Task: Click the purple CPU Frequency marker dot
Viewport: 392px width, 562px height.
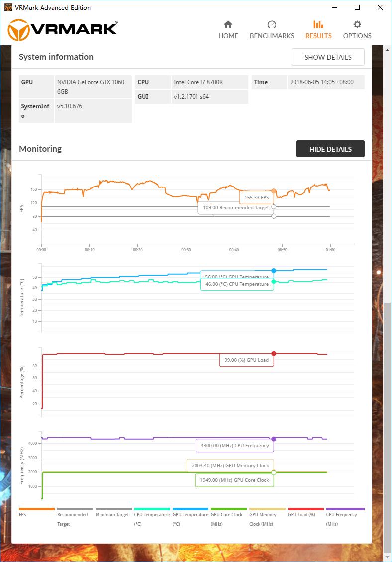Action: [x=274, y=439]
